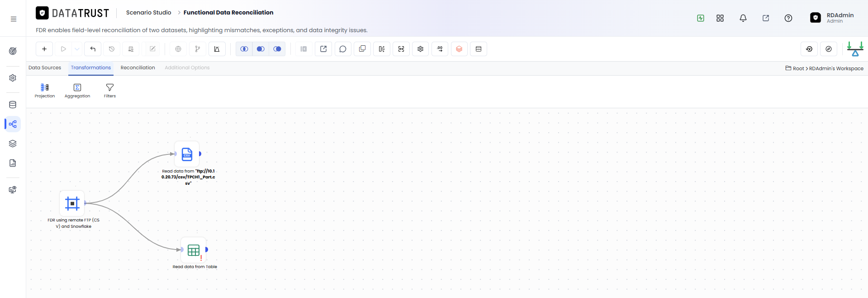The width and height of the screenshot is (868, 298).
Task: Select the inner join toggle
Action: point(244,49)
